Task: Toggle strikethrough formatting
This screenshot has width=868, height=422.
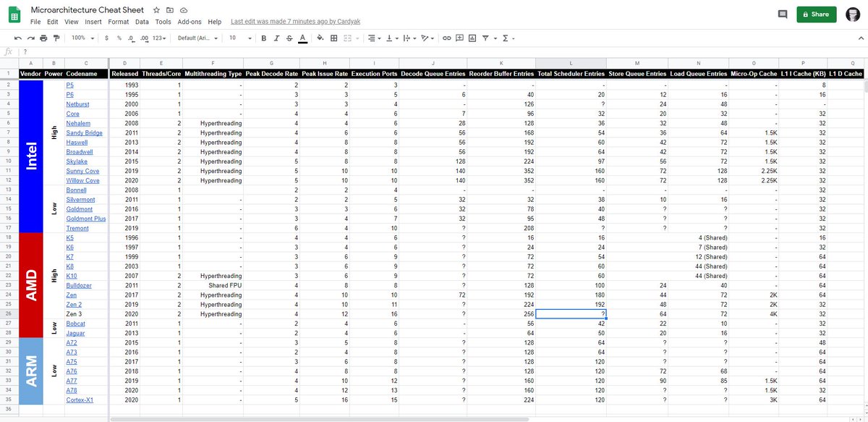Action: point(288,38)
